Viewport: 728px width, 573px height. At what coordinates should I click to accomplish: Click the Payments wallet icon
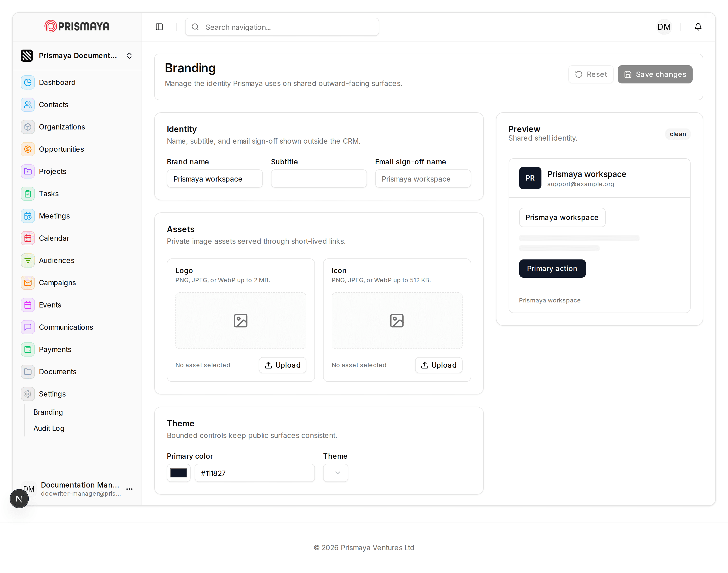(x=28, y=349)
